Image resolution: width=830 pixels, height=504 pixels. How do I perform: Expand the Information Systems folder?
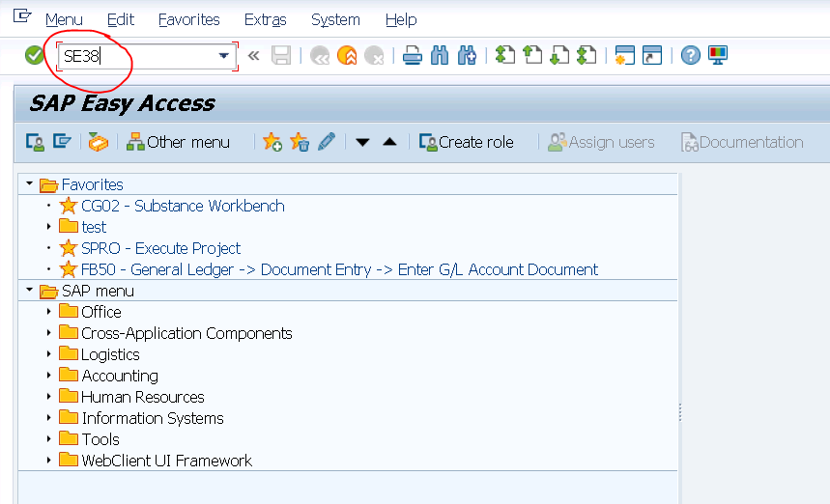tap(48, 417)
